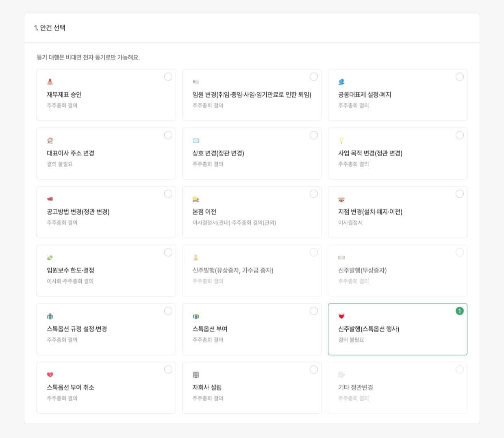Screen dimensions: 504x438
Task: Open the 본점 이전 agenda card
Action: (252, 212)
